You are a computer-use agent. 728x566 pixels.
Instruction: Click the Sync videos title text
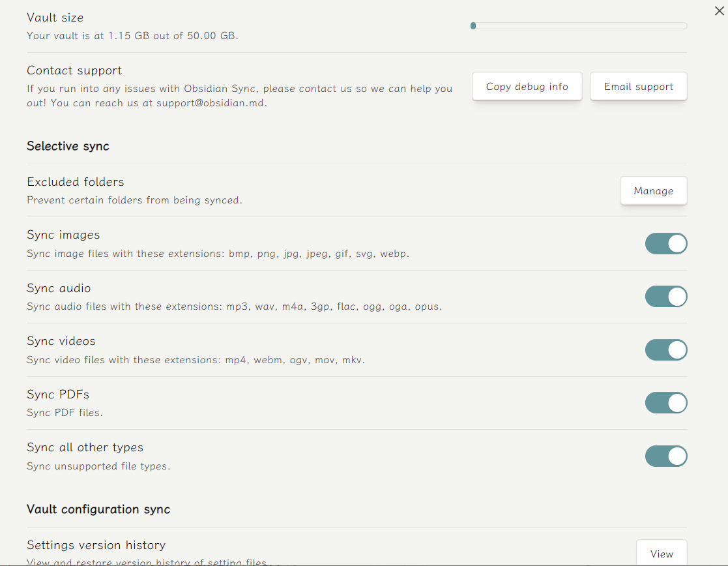pos(61,341)
